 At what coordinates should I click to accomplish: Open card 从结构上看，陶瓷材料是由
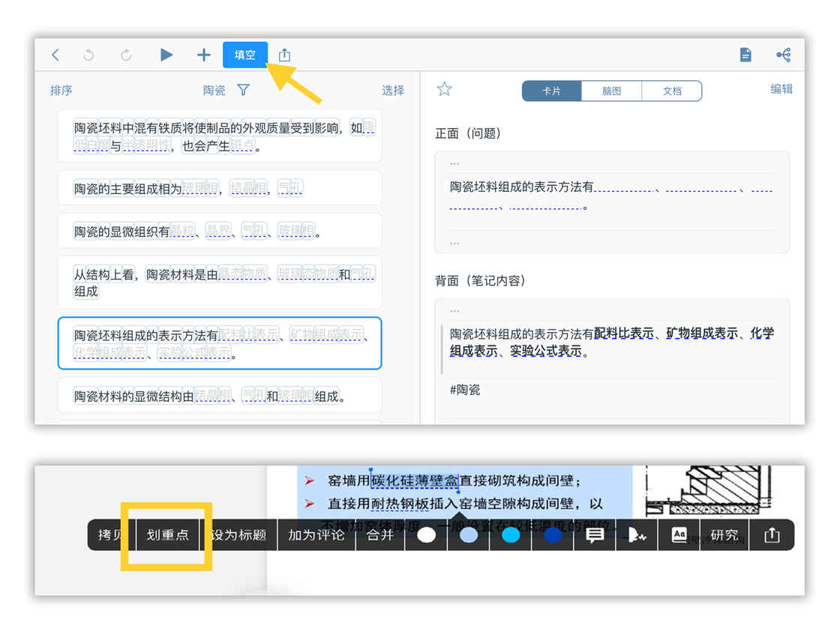220,283
